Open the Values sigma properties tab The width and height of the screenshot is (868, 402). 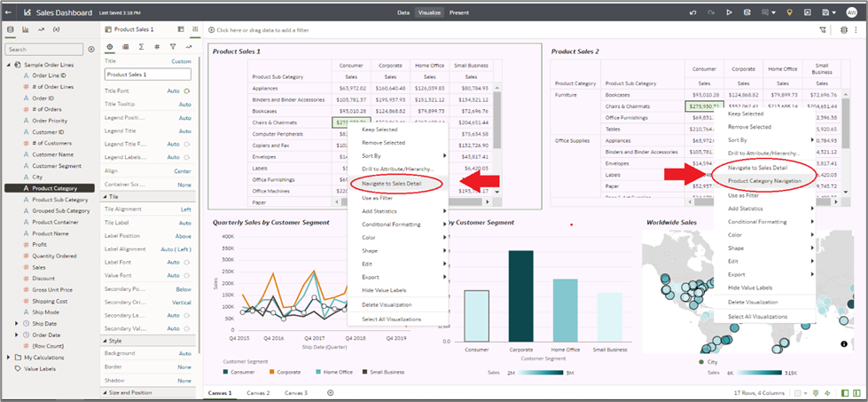[x=141, y=47]
